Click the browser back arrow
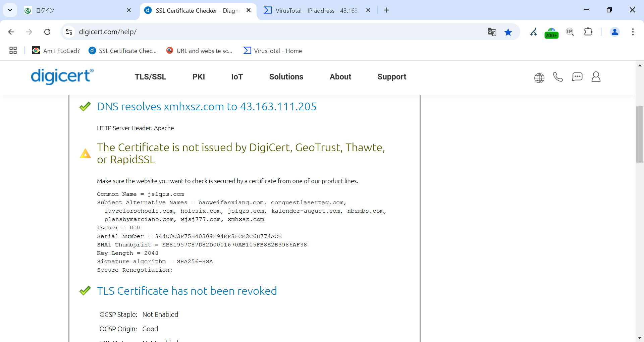 click(x=11, y=32)
